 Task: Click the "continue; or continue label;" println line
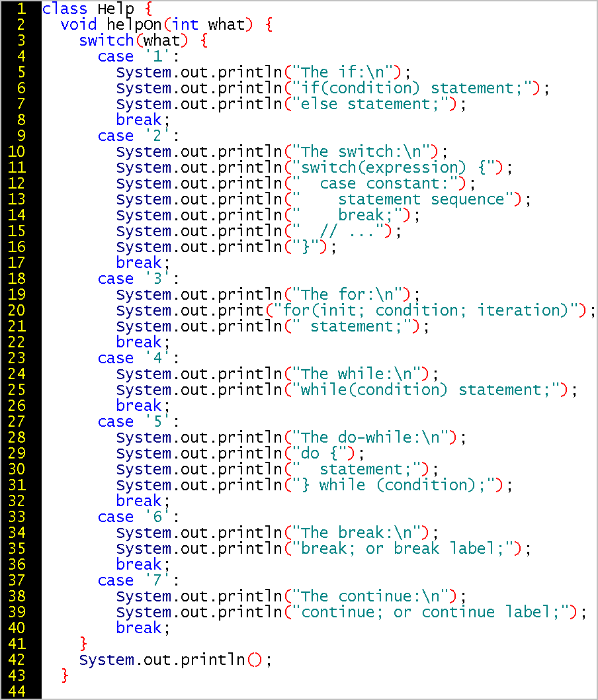coord(351,612)
